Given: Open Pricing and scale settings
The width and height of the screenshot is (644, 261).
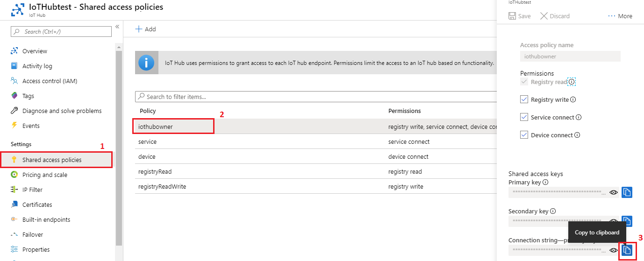Looking at the screenshot, I should coord(45,175).
